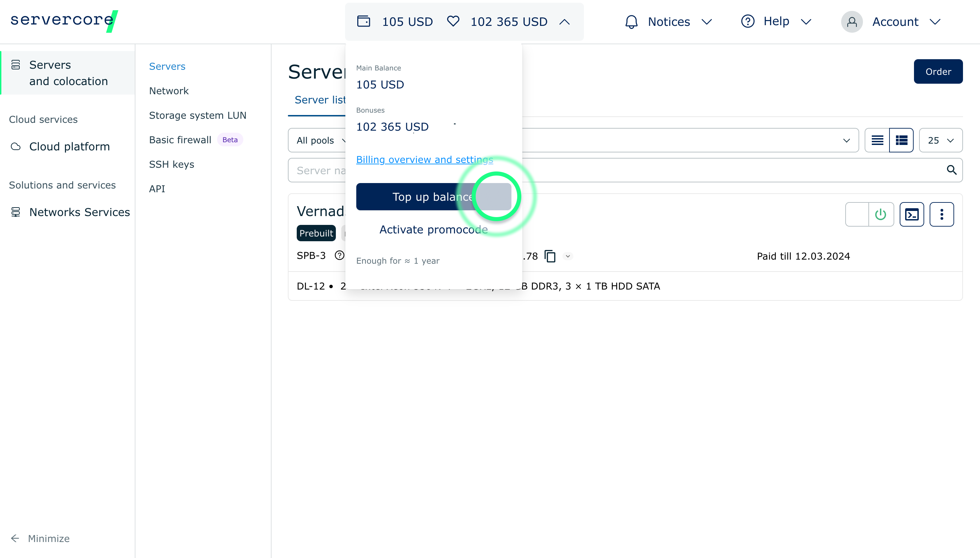Viewport: 980px width, 558px height.
Task: Open the 25 per page dropdown
Action: click(940, 140)
